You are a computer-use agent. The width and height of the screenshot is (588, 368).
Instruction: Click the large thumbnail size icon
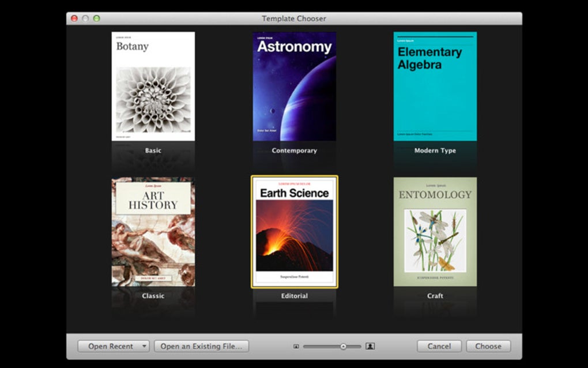[370, 346]
